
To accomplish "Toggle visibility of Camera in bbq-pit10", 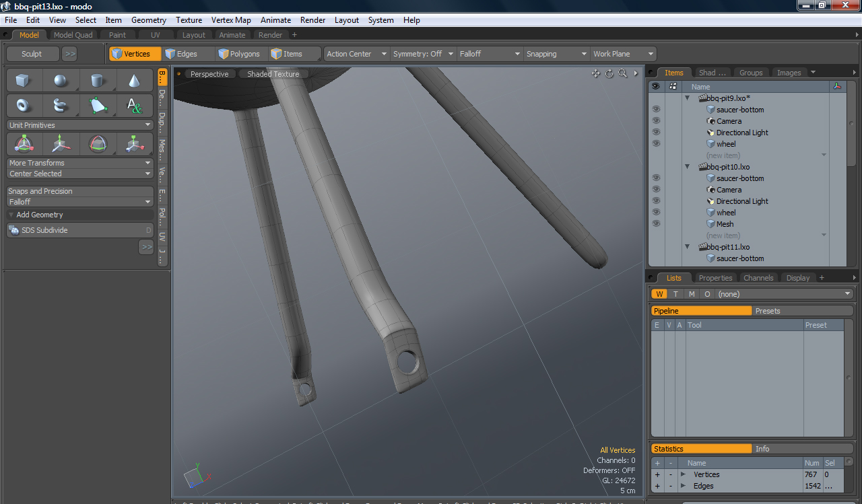I will [656, 190].
